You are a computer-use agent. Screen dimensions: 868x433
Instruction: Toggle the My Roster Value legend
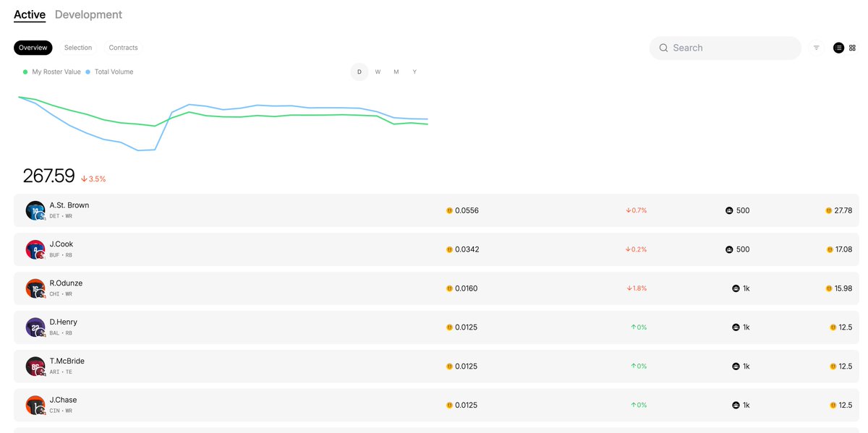[x=52, y=72]
